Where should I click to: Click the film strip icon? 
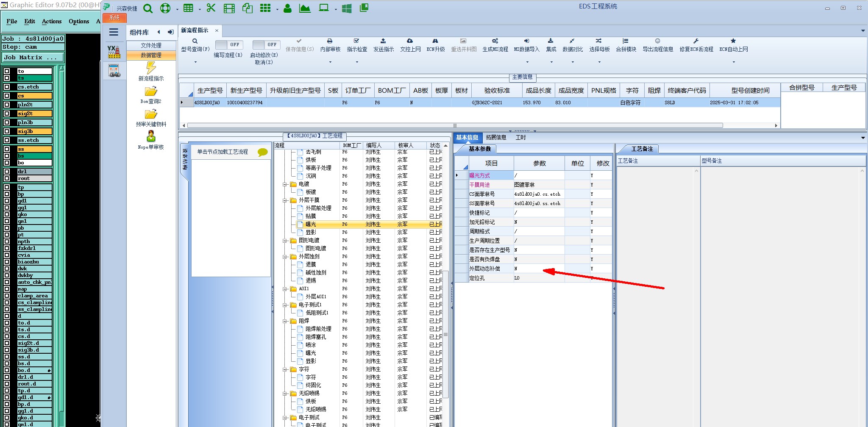229,8
